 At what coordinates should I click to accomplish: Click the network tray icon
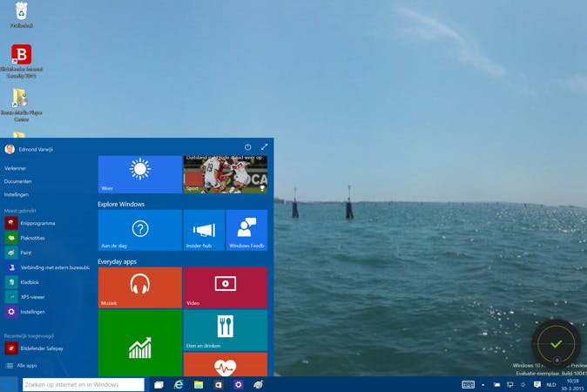pyautogui.click(x=509, y=384)
